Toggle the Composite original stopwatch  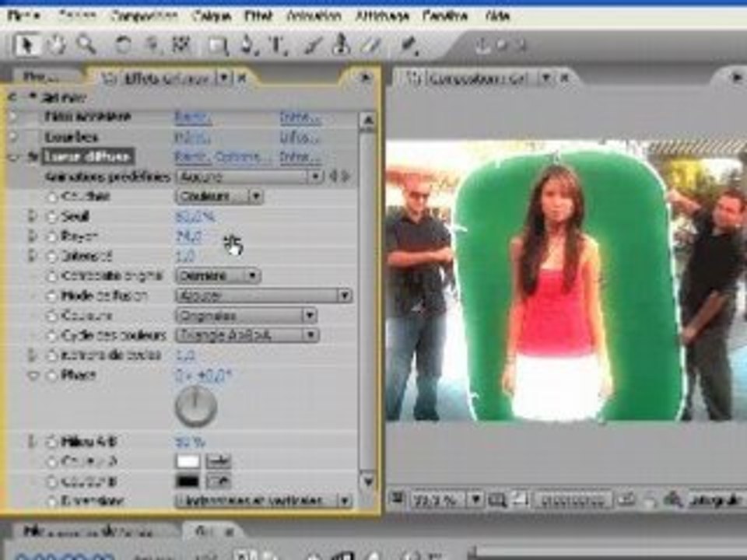[x=51, y=275]
